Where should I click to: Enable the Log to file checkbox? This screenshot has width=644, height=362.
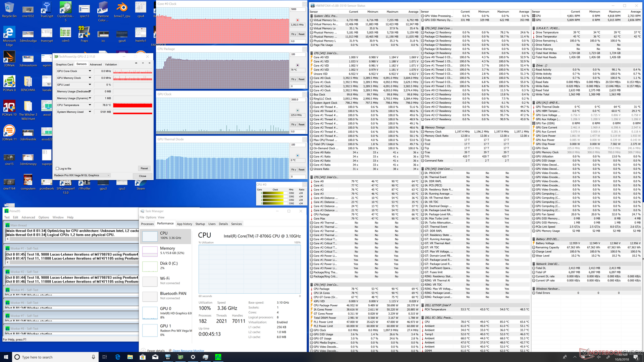[57, 169]
